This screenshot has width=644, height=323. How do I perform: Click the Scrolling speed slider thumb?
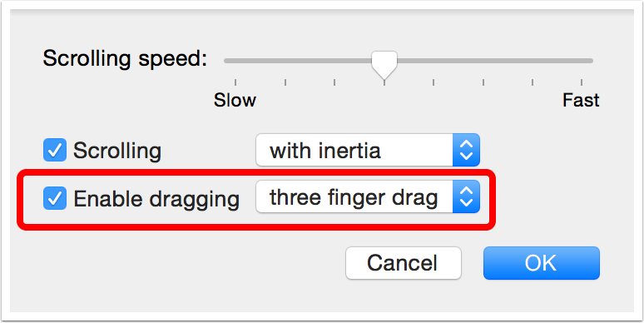click(384, 65)
